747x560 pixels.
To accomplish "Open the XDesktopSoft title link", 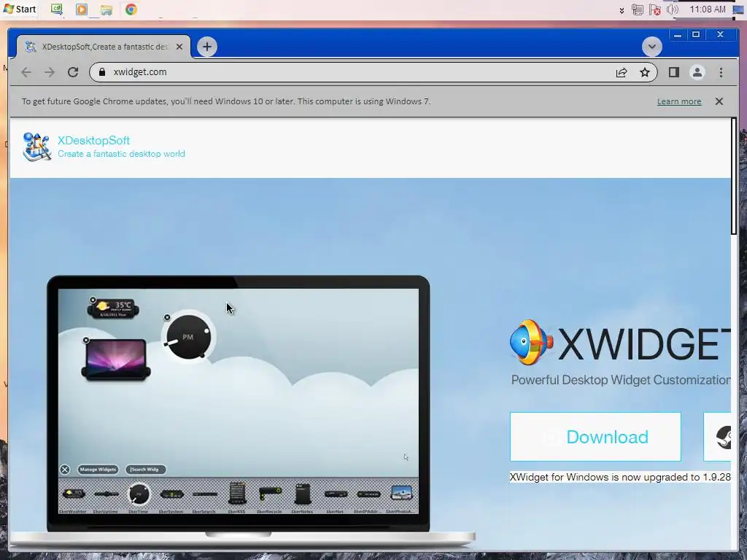I will [94, 141].
